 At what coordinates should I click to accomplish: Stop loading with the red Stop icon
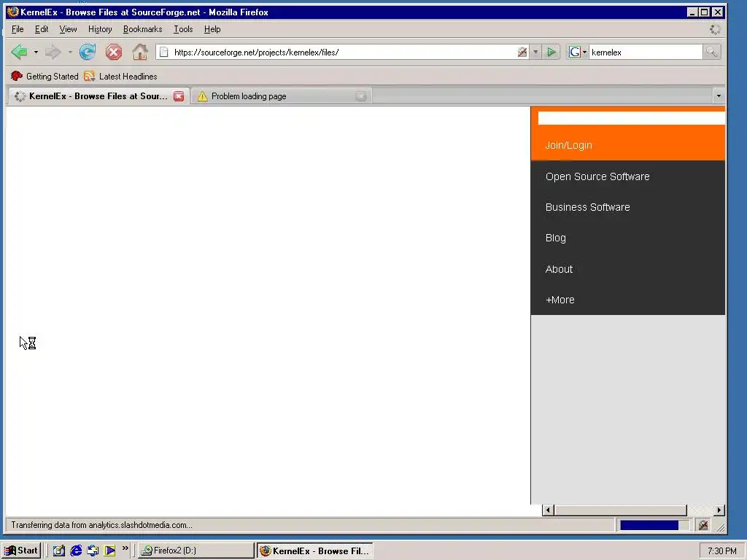[x=113, y=52]
